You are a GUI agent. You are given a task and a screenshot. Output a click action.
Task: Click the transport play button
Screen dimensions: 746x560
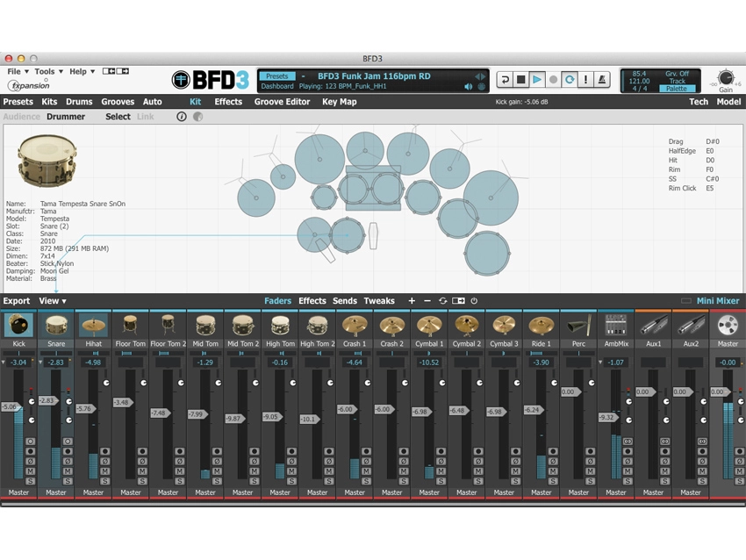pyautogui.click(x=537, y=80)
